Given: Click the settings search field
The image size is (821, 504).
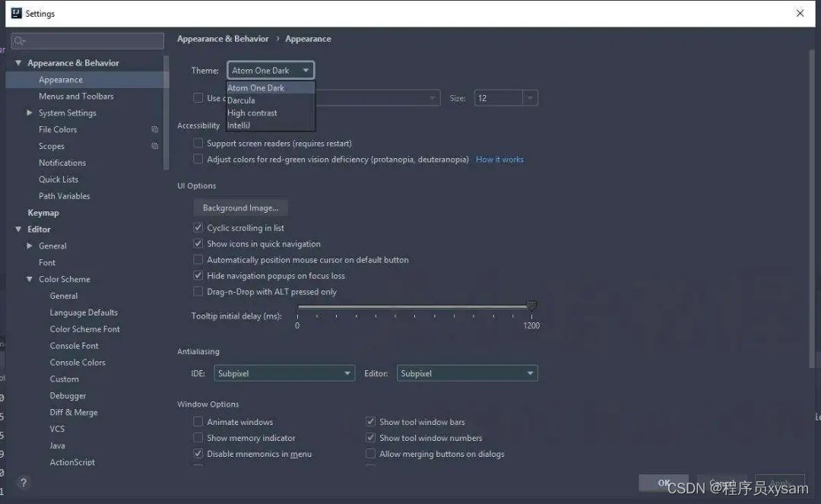Looking at the screenshot, I should tap(87, 41).
